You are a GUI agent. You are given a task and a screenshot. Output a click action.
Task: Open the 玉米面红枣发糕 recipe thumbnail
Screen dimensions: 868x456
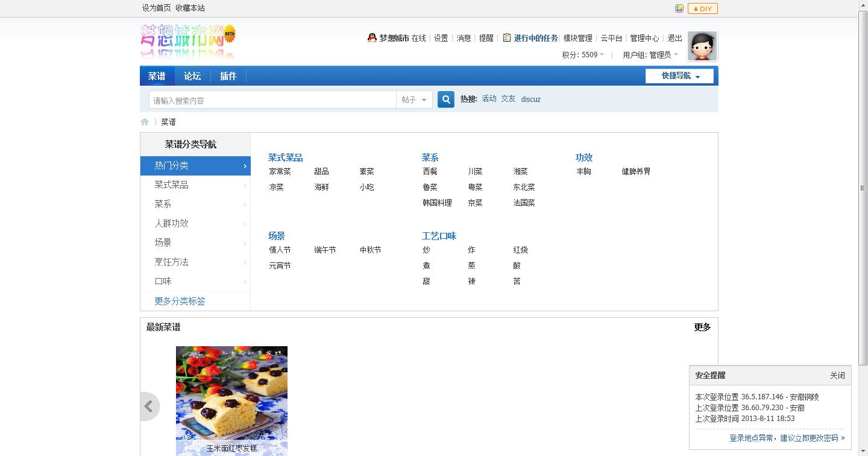(x=231, y=401)
